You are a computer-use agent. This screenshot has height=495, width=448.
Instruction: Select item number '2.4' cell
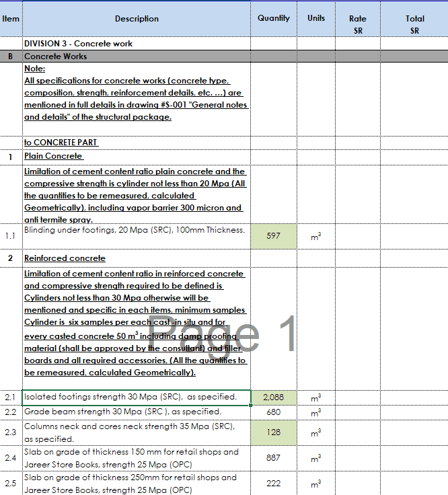click(11, 458)
